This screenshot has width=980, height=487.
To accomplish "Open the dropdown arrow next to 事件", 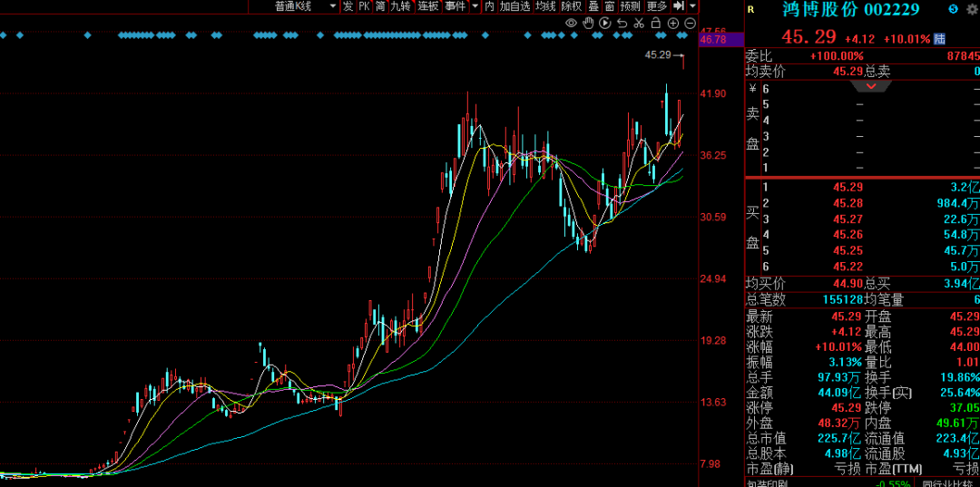I will [475, 6].
